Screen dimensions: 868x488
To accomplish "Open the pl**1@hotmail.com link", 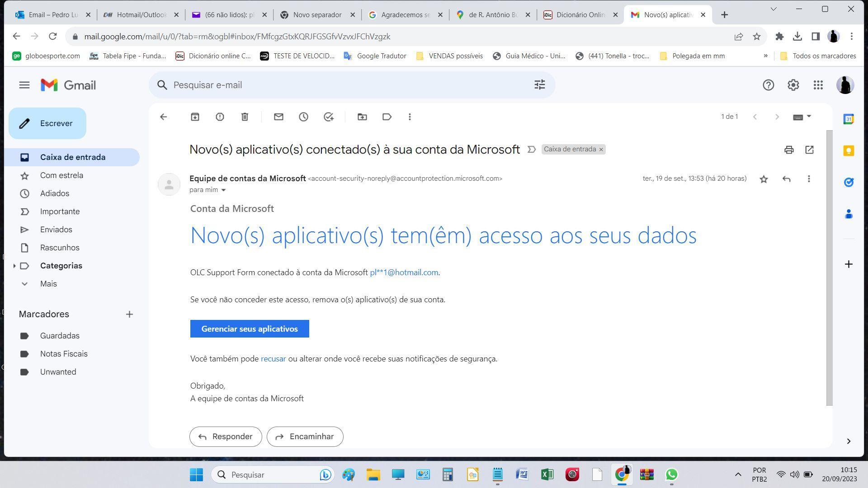I will [404, 272].
